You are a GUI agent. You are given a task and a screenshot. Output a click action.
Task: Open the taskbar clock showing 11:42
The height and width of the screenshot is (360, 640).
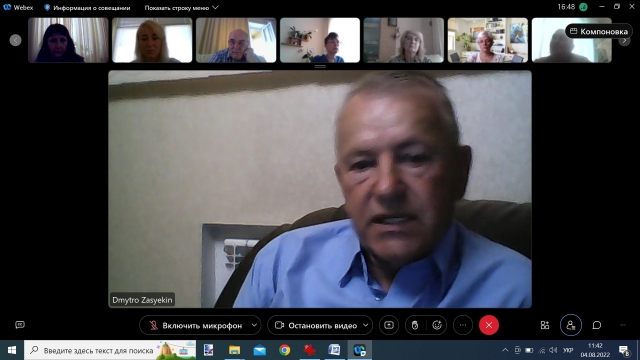[x=596, y=350]
